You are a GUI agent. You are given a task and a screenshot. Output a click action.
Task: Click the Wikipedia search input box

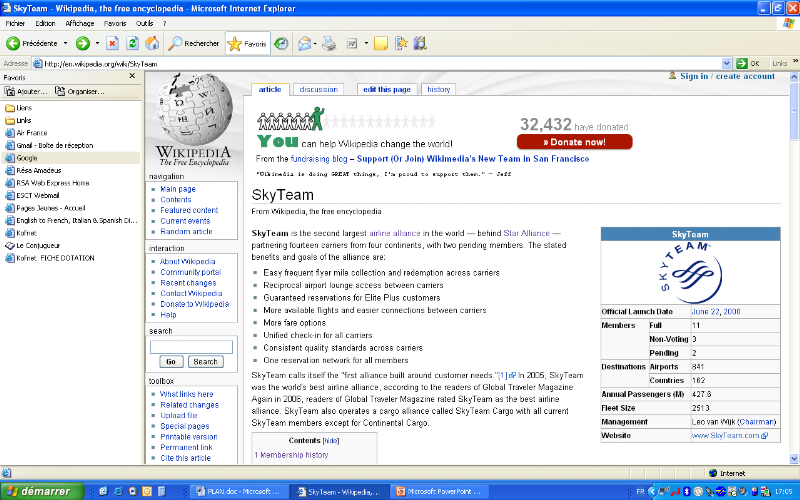click(x=191, y=347)
